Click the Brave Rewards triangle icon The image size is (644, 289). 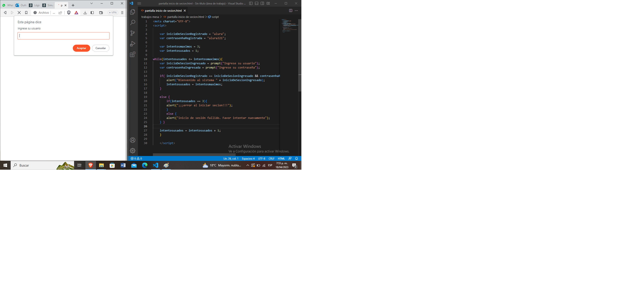[x=76, y=13]
